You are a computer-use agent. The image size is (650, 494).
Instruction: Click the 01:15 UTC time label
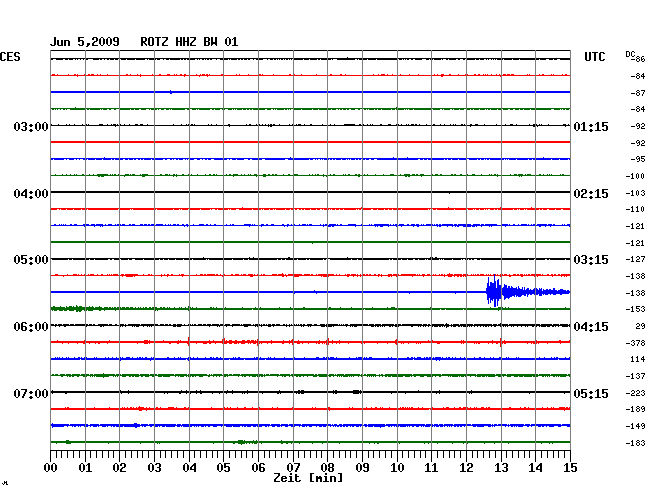pyautogui.click(x=591, y=126)
